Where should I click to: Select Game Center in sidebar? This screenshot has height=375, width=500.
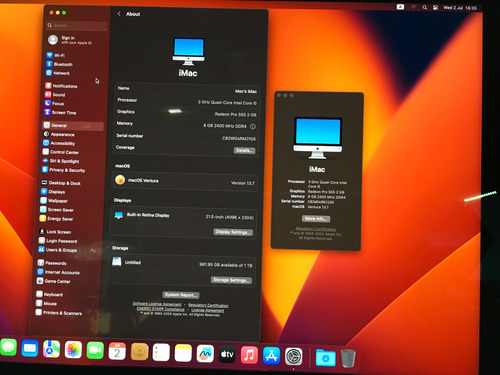point(53,281)
